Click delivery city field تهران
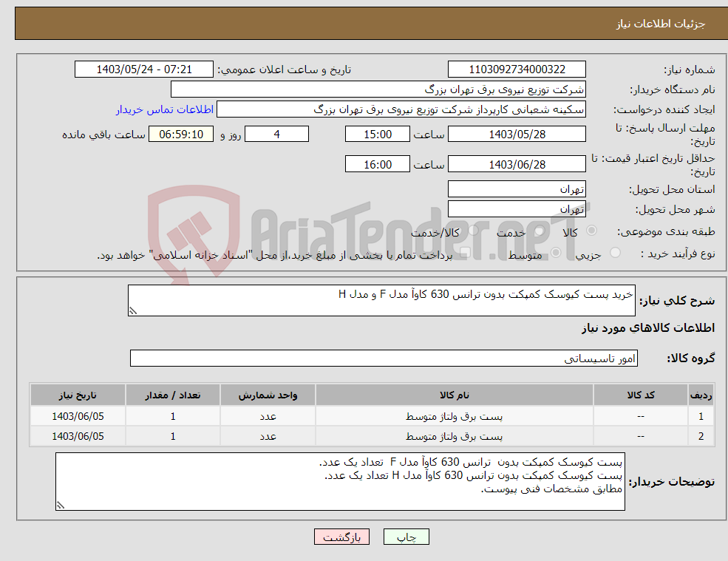The width and height of the screenshot is (728, 561). [517, 209]
